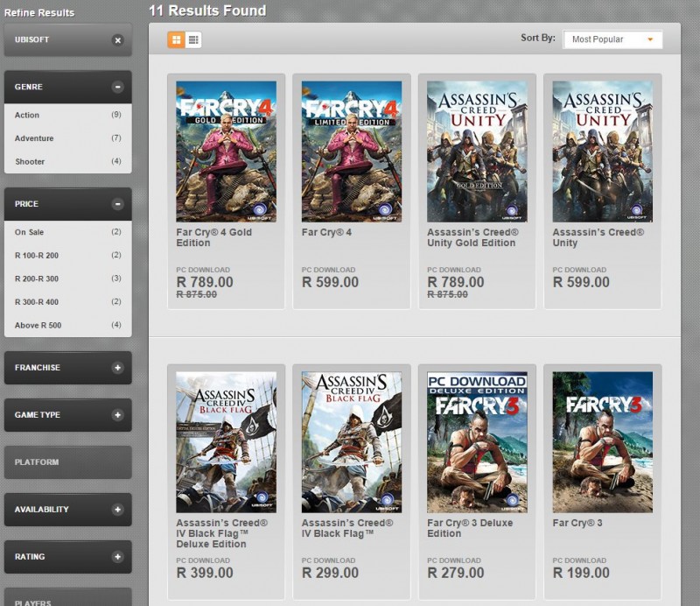Click the 'Far Cry® 4 Gold Edition' title
The width and height of the screenshot is (700, 606).
point(214,237)
